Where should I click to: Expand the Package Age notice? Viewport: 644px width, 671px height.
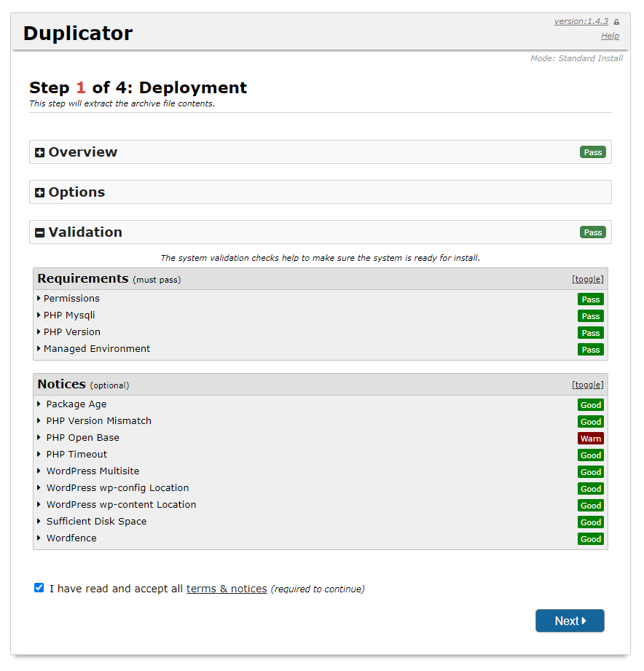click(x=72, y=404)
